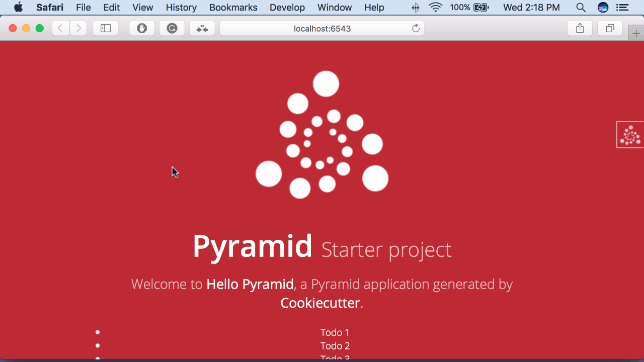Open the Share button in Safari toolbar
This screenshot has height=362, width=644.
click(580, 29)
